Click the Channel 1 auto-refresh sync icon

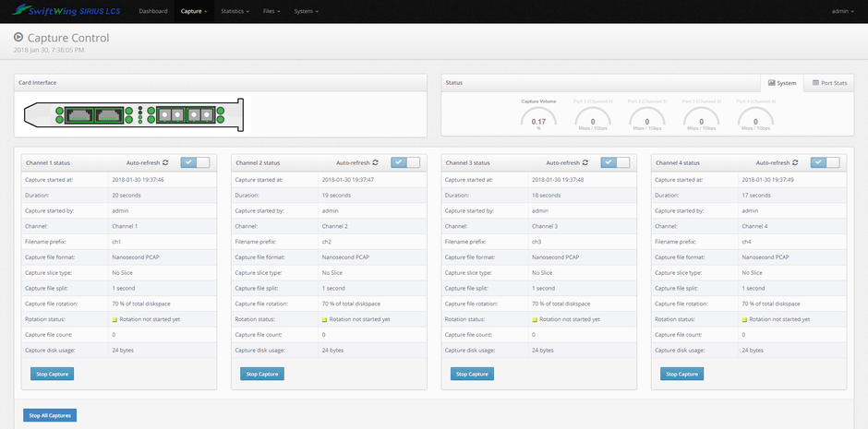pyautogui.click(x=166, y=162)
